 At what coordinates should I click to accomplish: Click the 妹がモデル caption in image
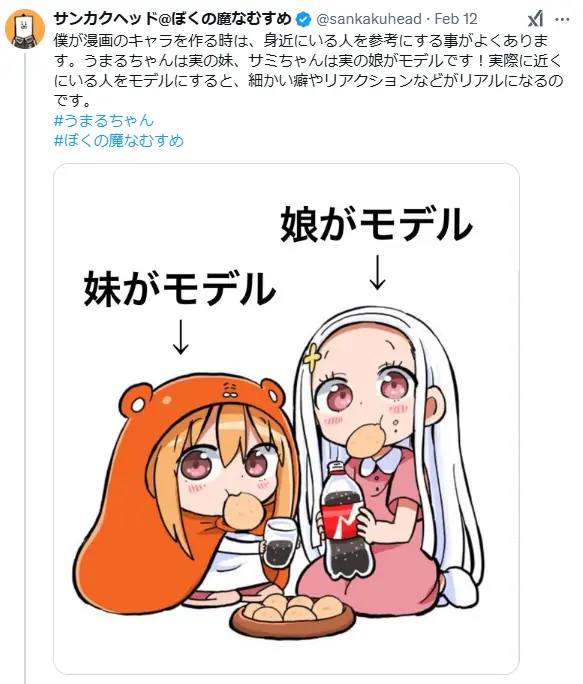pyautogui.click(x=180, y=289)
